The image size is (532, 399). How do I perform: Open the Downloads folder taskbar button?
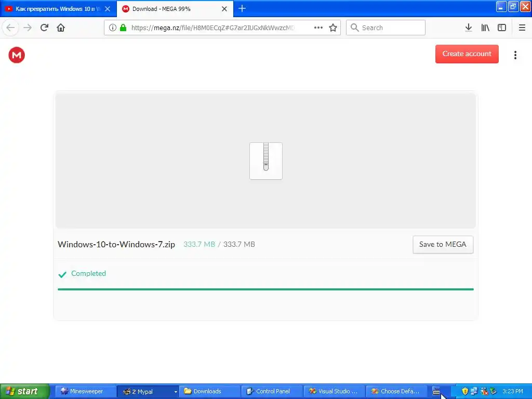210,391
